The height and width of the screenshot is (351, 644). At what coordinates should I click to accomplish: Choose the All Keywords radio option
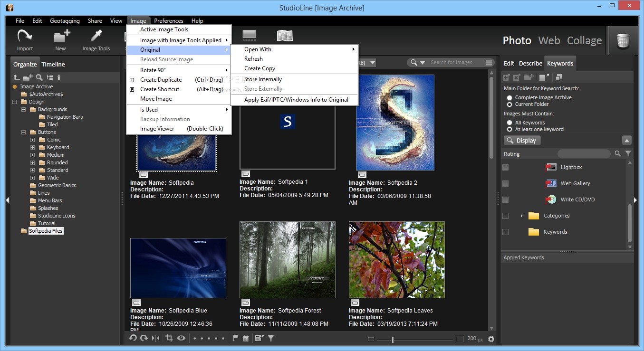[509, 123]
